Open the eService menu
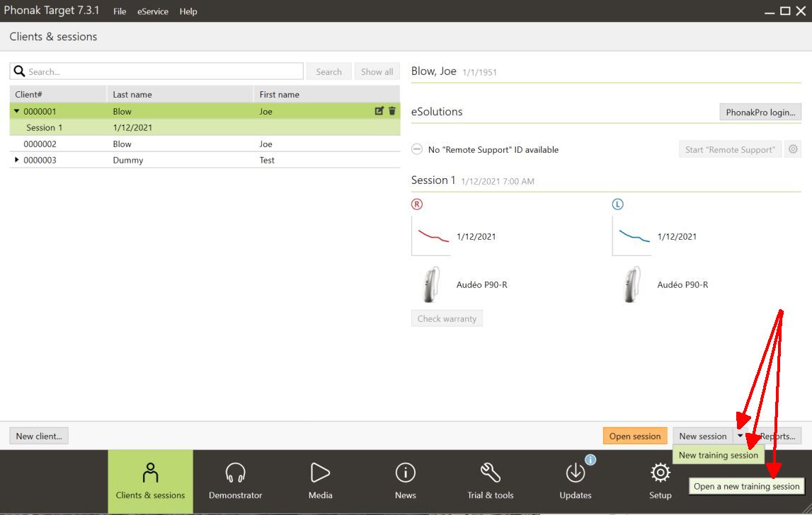The width and height of the screenshot is (812, 515). 153,11
